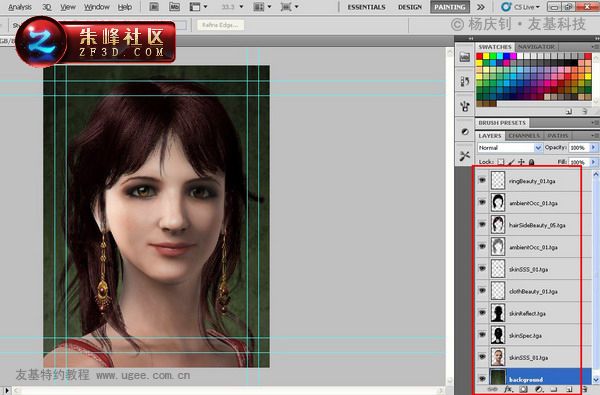Screen dimensions: 600x395
Task: Click the Link Layers icon
Action: pyautogui.click(x=491, y=389)
